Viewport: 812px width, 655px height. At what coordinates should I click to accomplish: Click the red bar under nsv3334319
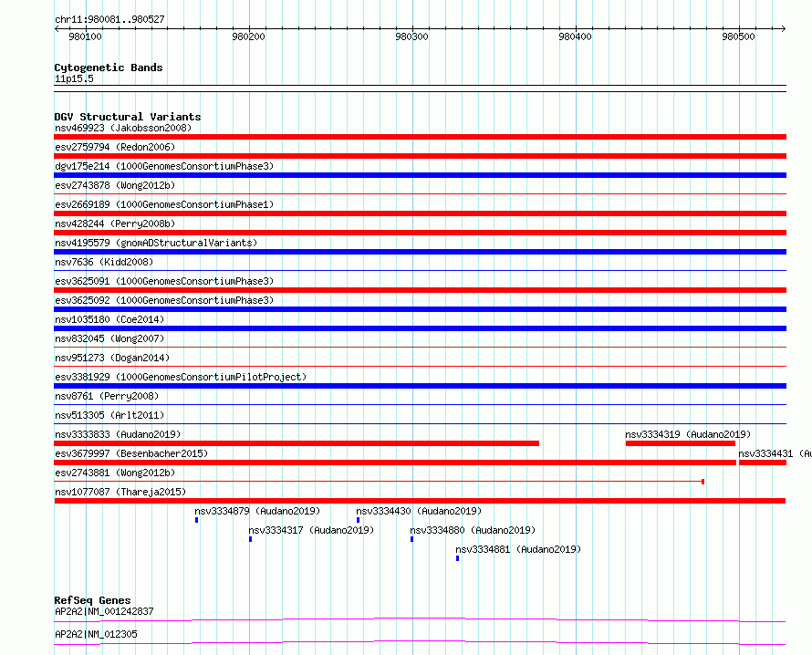click(681, 443)
